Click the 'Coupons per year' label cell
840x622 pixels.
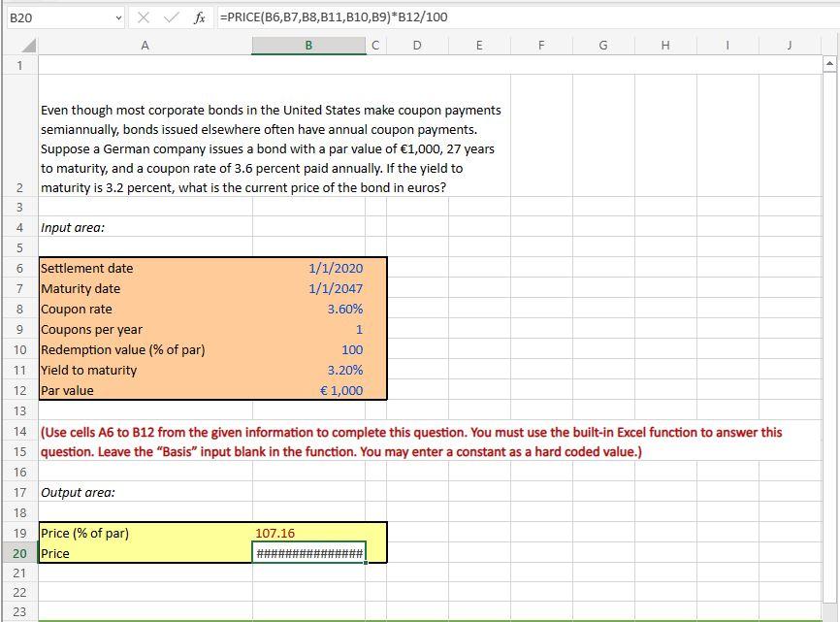click(145, 330)
